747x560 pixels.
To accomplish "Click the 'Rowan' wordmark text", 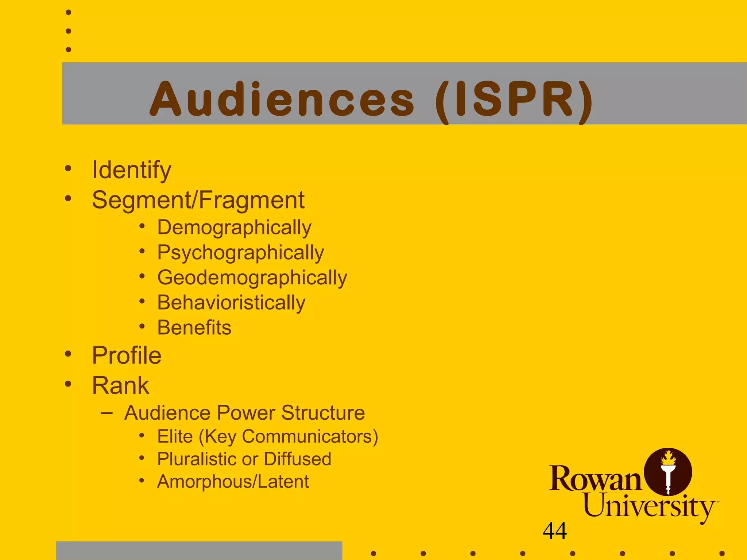I will pos(595,478).
